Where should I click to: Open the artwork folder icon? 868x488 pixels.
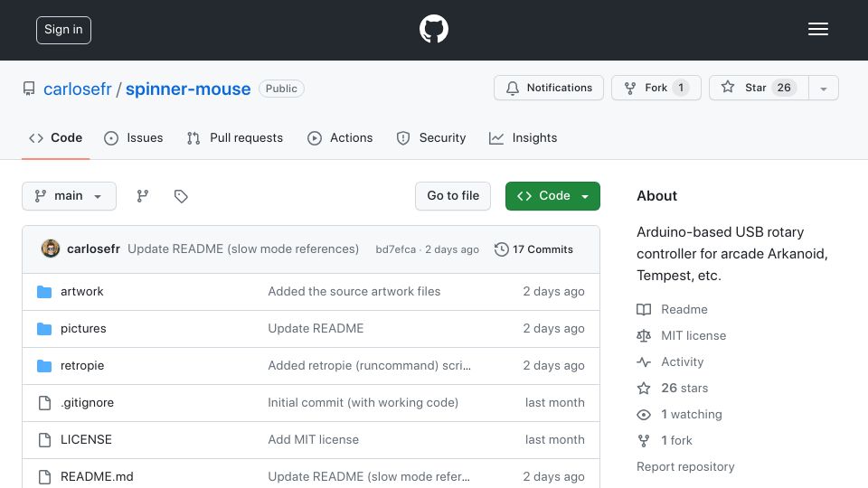coord(44,292)
